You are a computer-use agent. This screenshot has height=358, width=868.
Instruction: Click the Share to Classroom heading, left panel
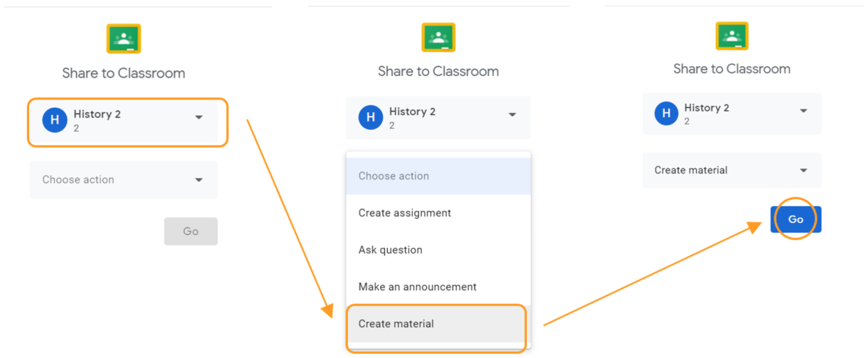(124, 73)
